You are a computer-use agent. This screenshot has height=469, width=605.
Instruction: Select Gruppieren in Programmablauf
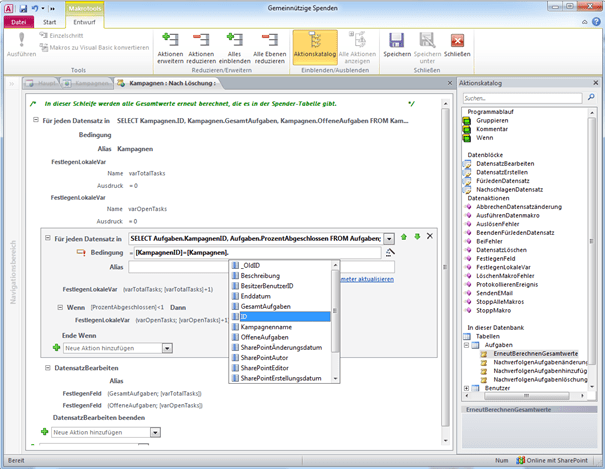(x=492, y=120)
